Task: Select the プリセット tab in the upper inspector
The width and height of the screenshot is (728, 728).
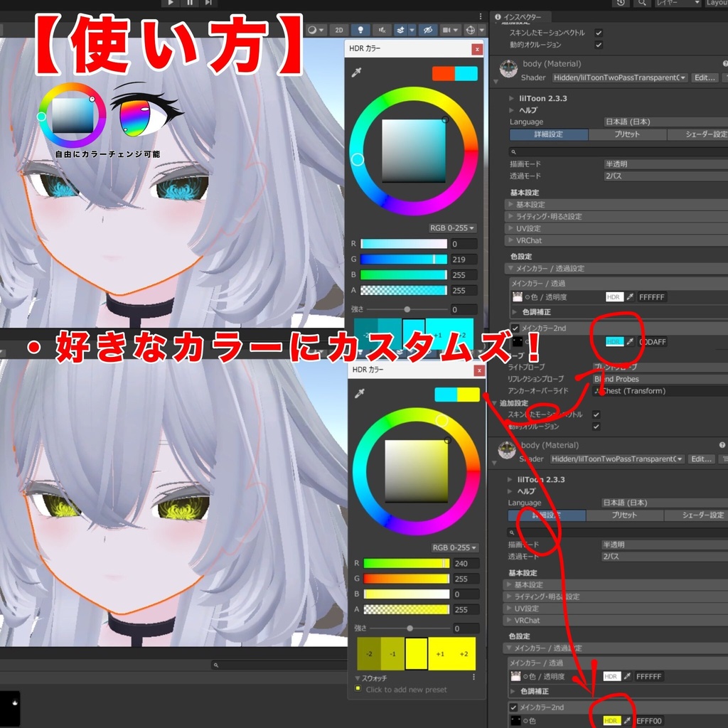Action: (627, 134)
